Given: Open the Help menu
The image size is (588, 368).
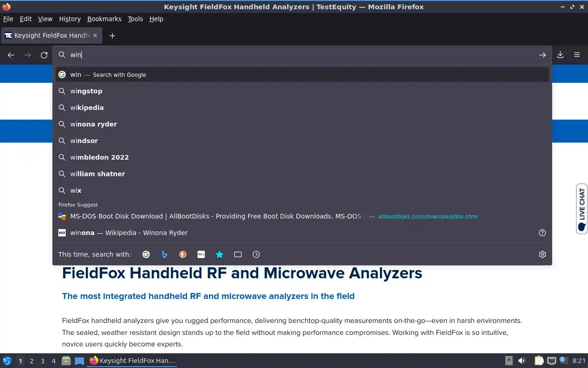Looking at the screenshot, I should coord(156,19).
